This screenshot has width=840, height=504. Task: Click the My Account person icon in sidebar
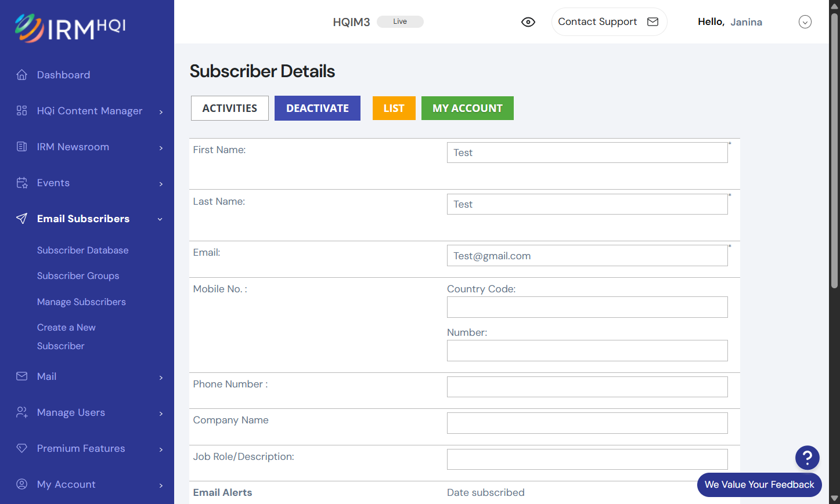[22, 484]
